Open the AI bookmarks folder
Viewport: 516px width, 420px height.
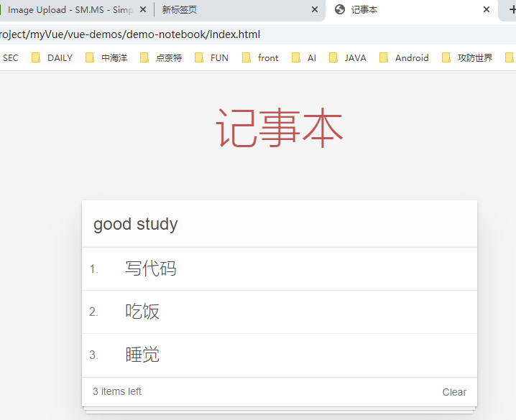pyautogui.click(x=304, y=58)
